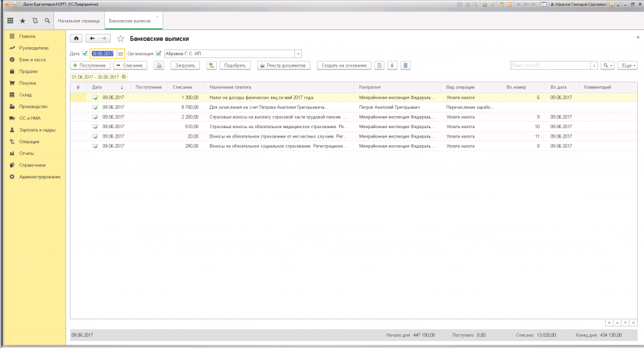Click the Подобрать button

click(x=235, y=65)
